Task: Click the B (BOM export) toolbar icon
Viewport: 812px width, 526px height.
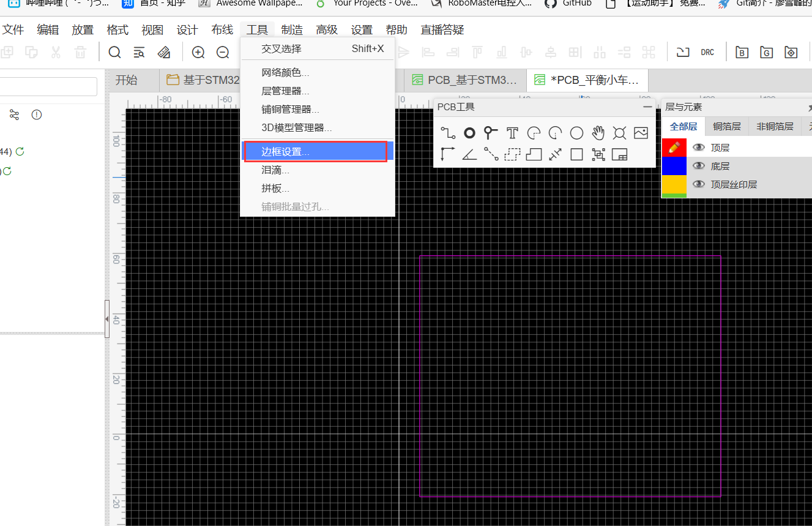Action: pos(742,52)
